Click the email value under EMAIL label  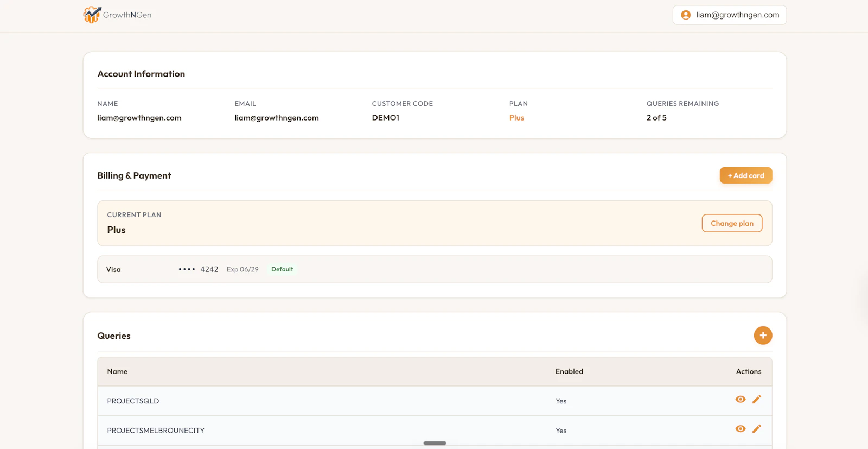pos(277,118)
